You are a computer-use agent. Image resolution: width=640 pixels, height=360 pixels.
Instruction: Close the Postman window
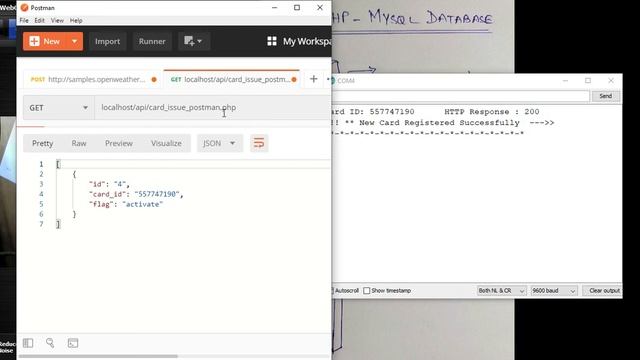pos(320,8)
